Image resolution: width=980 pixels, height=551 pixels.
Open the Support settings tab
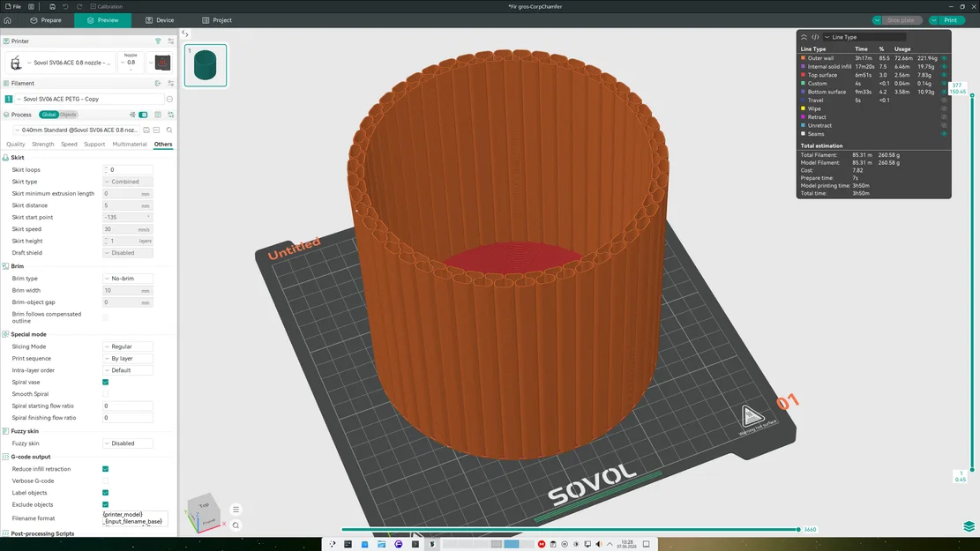[94, 145]
